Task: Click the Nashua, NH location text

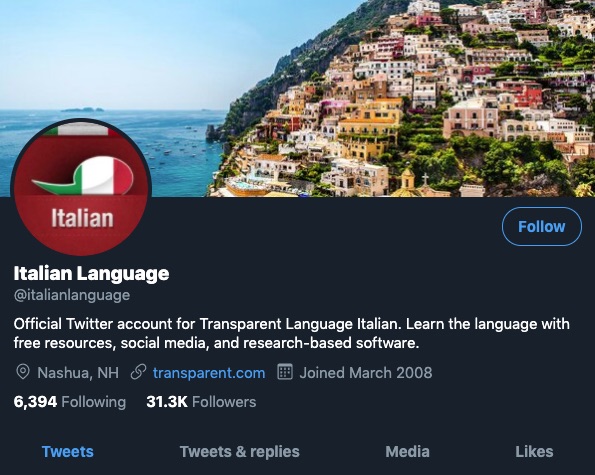Action: [x=78, y=373]
